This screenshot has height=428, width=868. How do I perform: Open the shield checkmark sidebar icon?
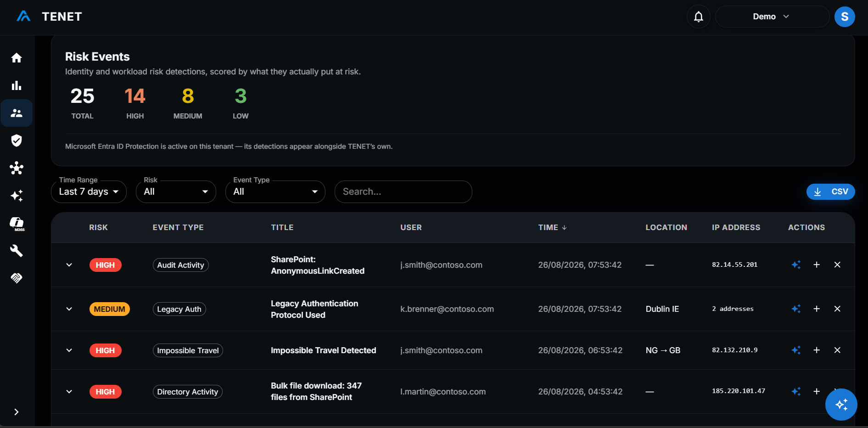pyautogui.click(x=17, y=141)
